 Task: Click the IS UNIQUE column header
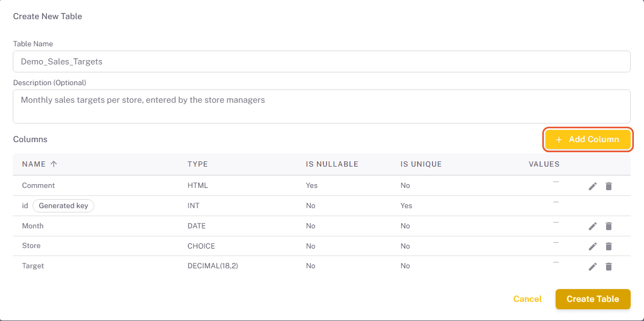coord(421,164)
